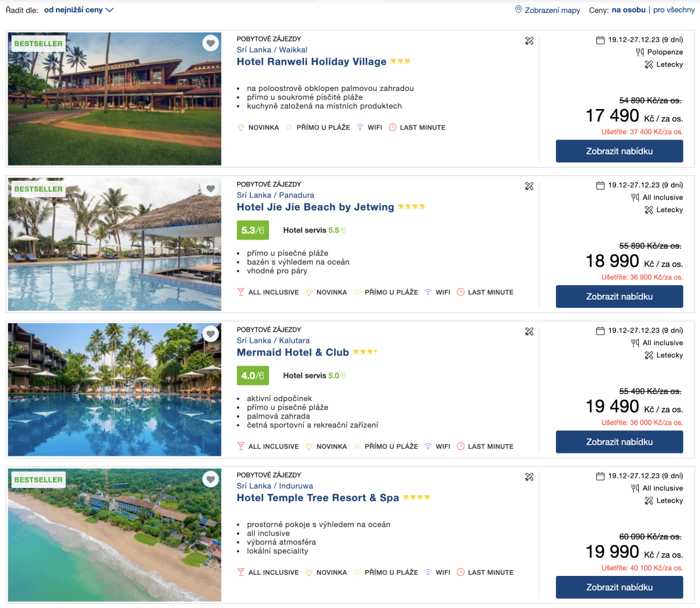
Task: Click Last Minute clock icon for Ranweli
Action: pyautogui.click(x=393, y=128)
